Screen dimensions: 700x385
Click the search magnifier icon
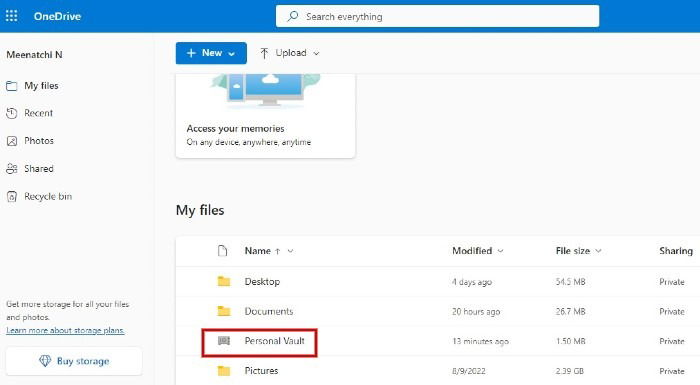pyautogui.click(x=292, y=17)
